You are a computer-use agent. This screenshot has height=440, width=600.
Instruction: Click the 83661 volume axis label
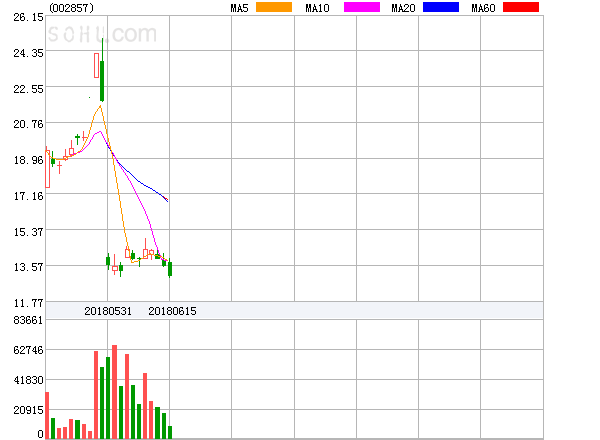tap(28, 320)
